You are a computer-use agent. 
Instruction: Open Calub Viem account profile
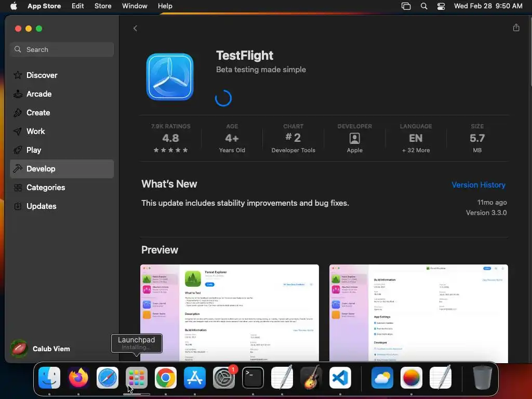[40, 349]
